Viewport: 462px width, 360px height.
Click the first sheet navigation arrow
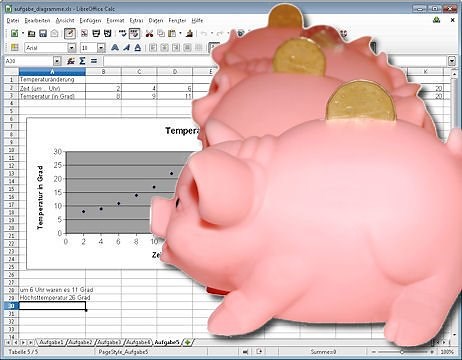(x=8, y=342)
